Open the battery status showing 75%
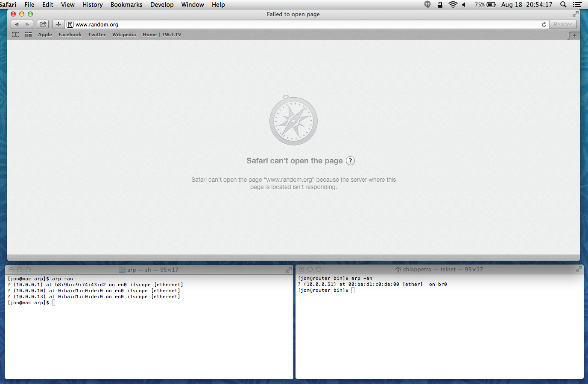Viewport: 588px width, 384px height. pos(485,5)
